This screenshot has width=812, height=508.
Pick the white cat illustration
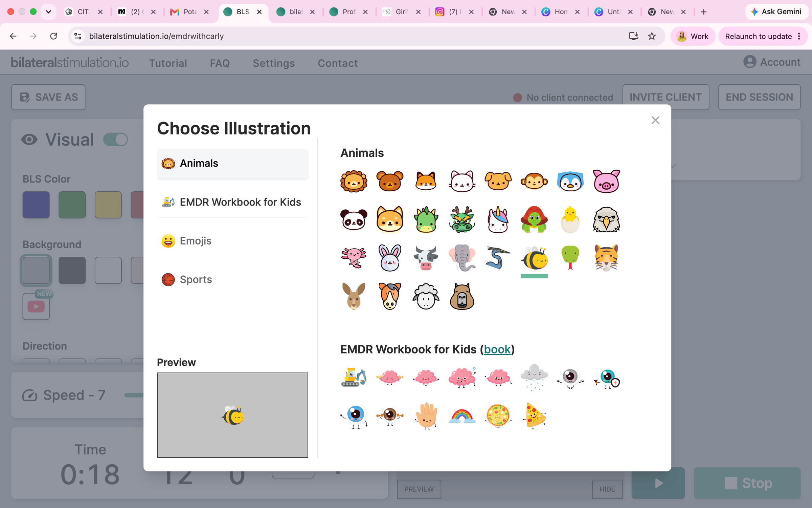462,181
